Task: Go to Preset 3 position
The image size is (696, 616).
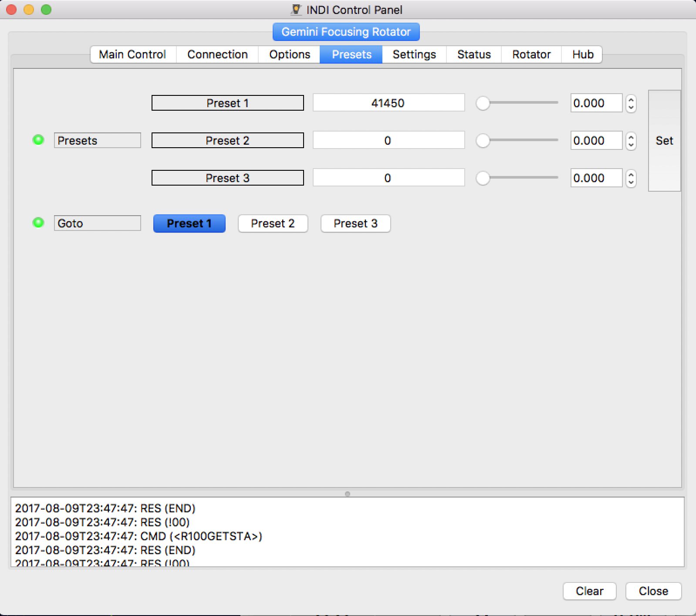Action: coord(356,223)
